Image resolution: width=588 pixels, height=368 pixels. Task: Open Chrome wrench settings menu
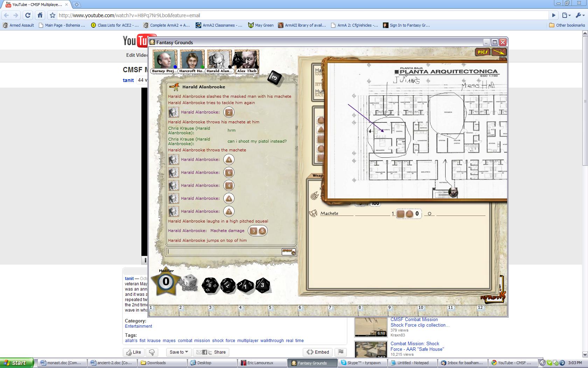[580, 15]
